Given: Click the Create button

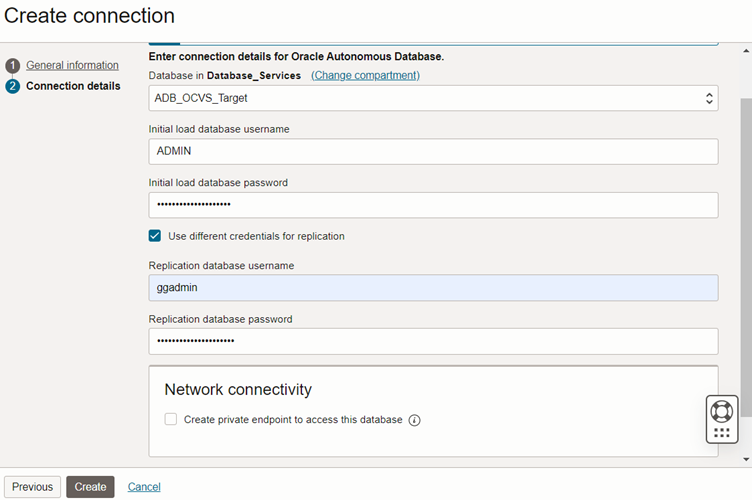Looking at the screenshot, I should point(90,487).
